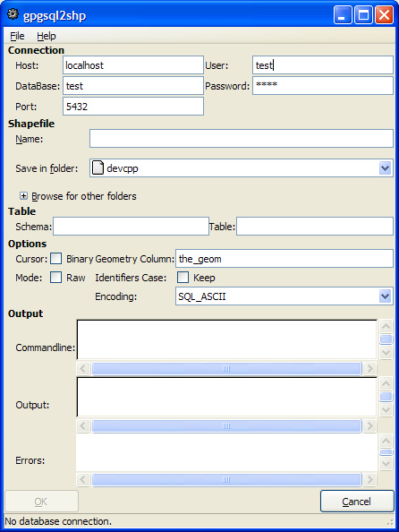Click the Cancel button
Image resolution: width=399 pixels, height=532 pixels.
click(357, 502)
